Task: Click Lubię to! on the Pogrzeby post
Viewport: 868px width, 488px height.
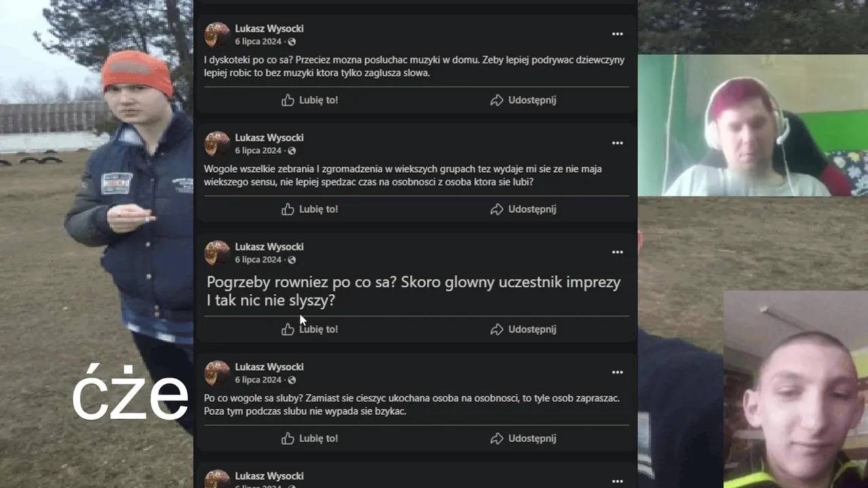Action: coord(310,329)
